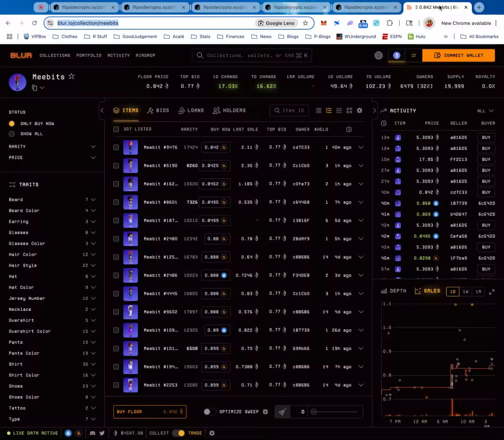
Task: Open the activity ALL filter dropdown
Action: tap(485, 111)
